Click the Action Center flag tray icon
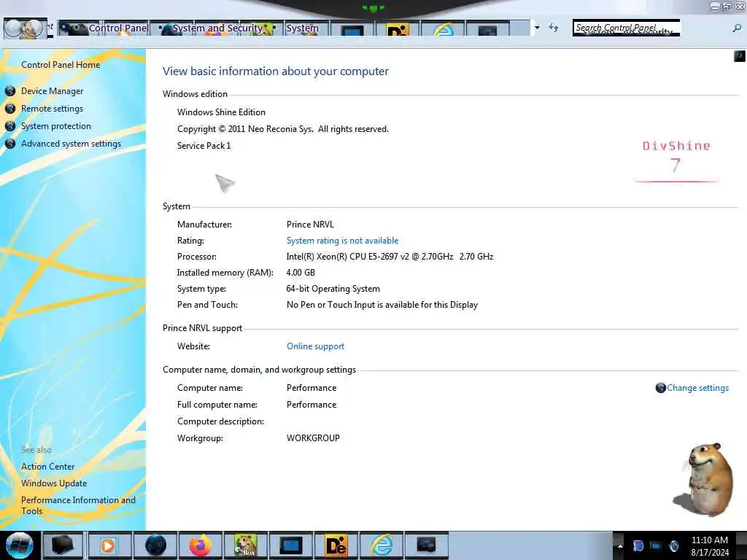Screen dimensions: 747x560 [x=638, y=545]
